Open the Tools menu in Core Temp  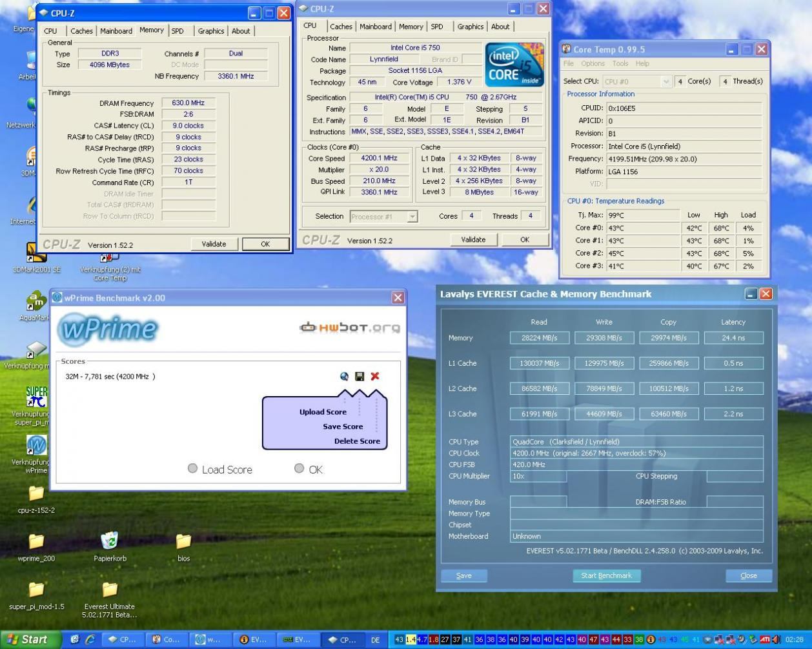(620, 63)
